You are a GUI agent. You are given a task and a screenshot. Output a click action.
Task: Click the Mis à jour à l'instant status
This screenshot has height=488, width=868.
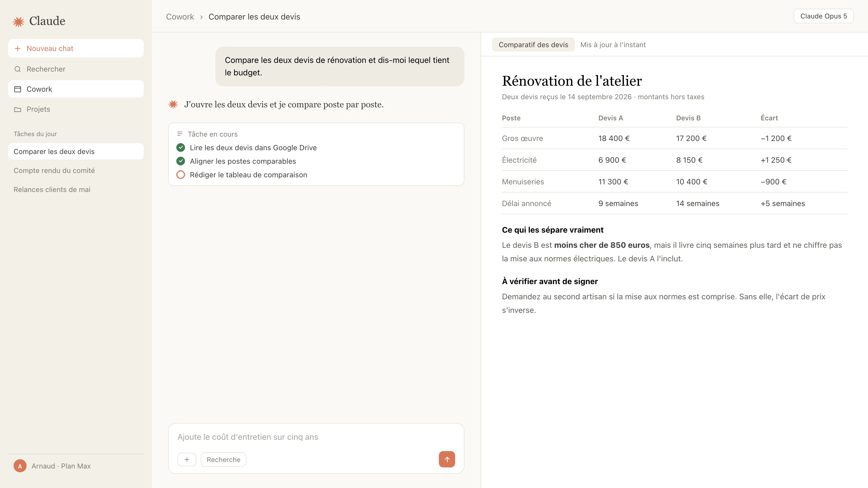[613, 45]
